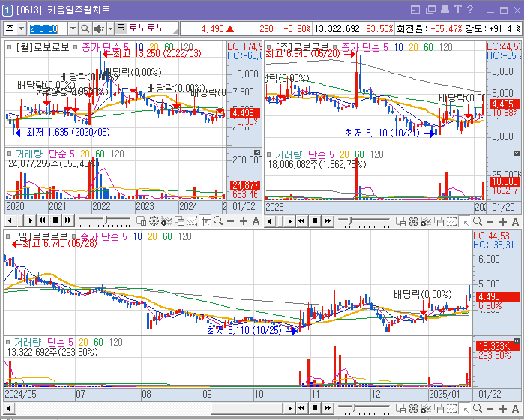The image size is (524, 420).
Task: Click monthly chart crosshair cursor icon
Action: [x=205, y=221]
